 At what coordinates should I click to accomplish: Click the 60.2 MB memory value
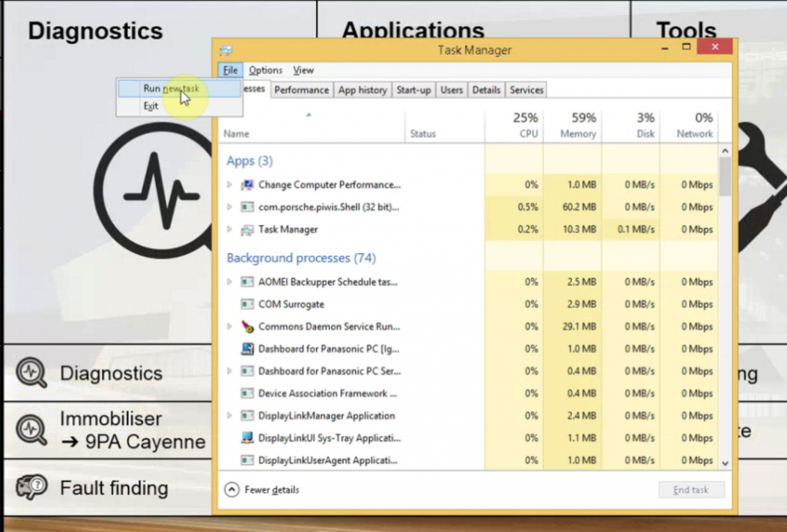coord(579,207)
